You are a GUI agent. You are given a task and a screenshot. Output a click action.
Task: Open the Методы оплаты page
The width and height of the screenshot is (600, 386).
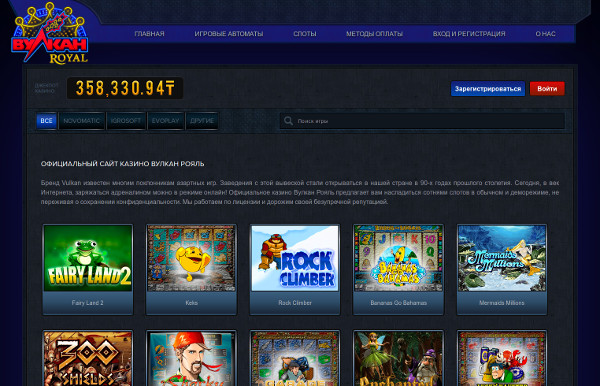(374, 34)
